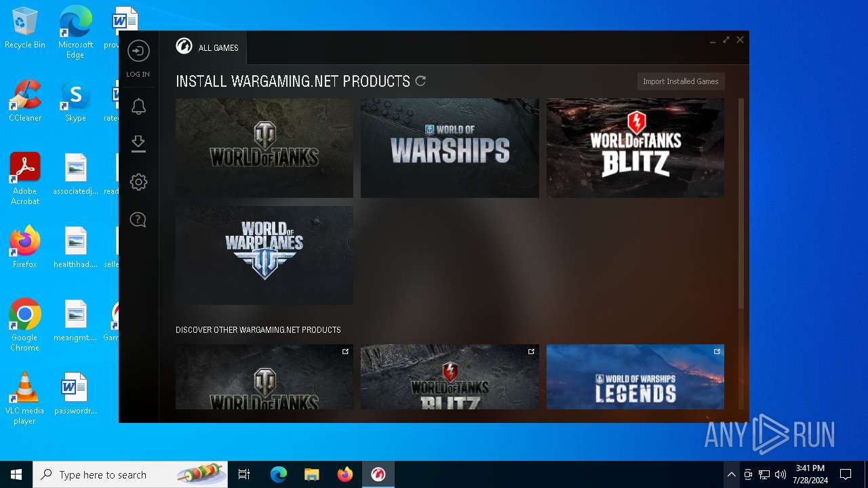868x488 pixels.
Task: Open Firefox desktop shortcut
Action: pyautogui.click(x=25, y=247)
